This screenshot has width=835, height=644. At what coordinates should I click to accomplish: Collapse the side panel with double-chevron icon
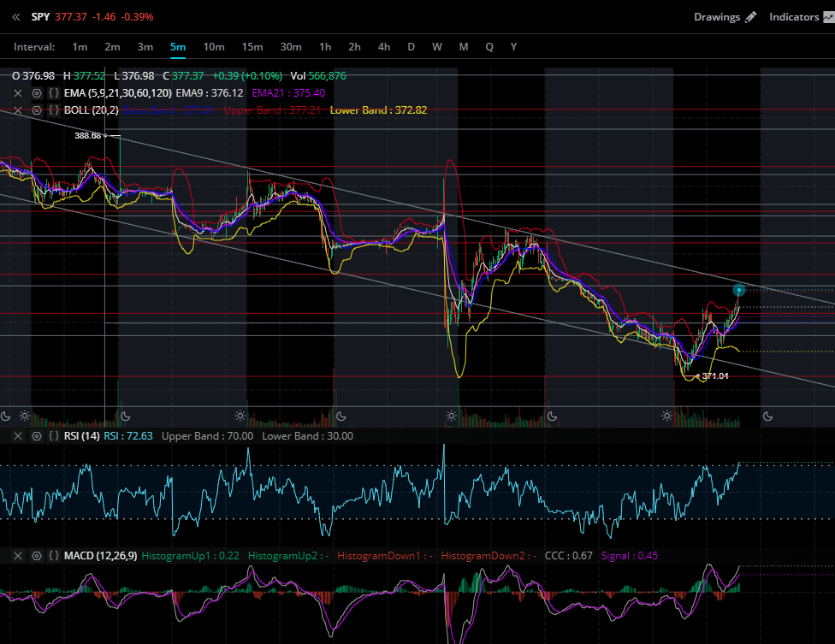point(16,17)
